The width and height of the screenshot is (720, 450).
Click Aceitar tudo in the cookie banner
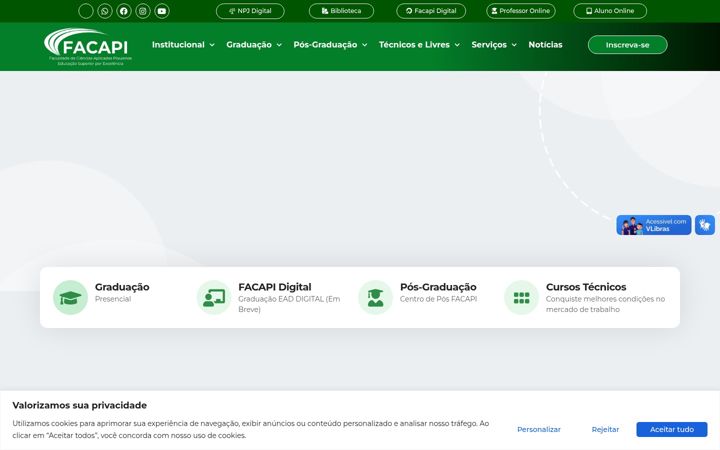(672, 429)
